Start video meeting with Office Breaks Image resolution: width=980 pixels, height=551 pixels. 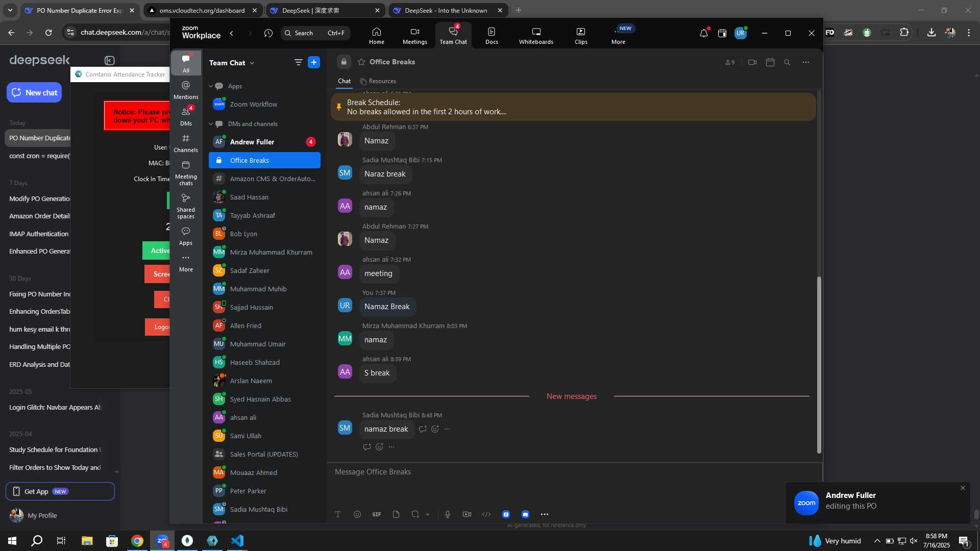point(752,62)
